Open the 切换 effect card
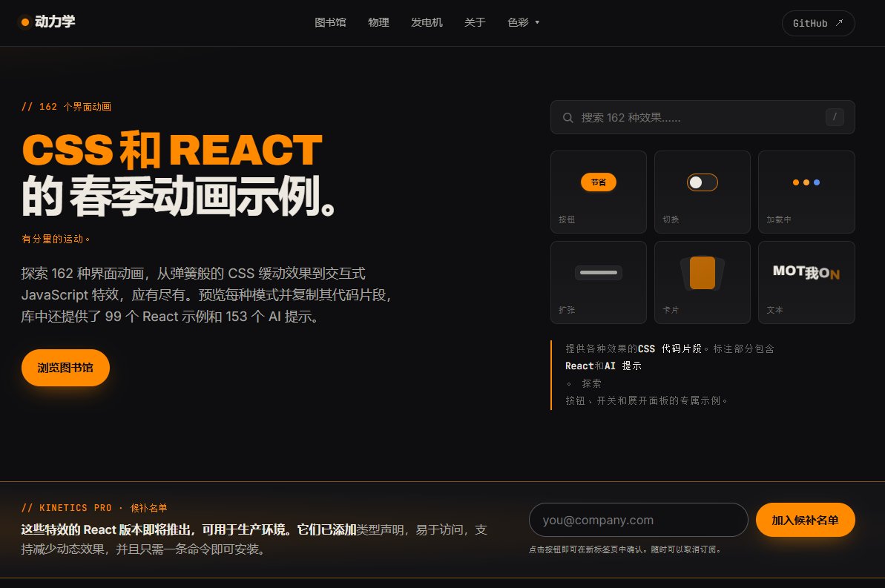The image size is (885, 588). tap(702, 192)
